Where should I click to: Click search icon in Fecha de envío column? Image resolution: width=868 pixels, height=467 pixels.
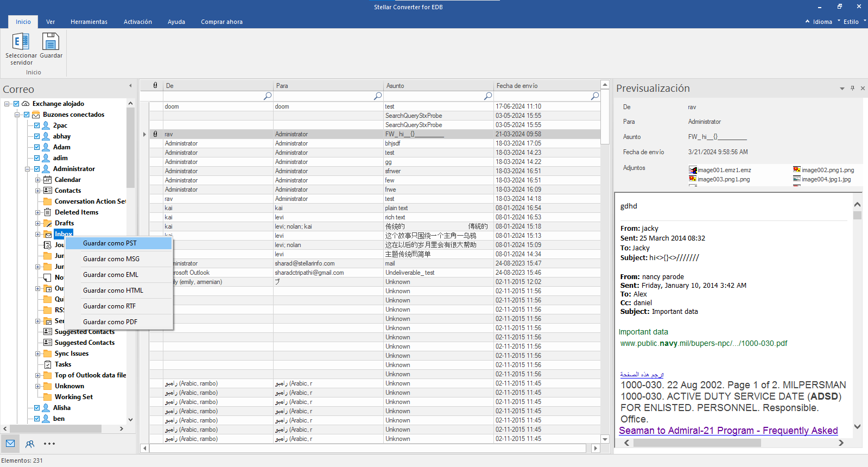[x=595, y=96]
